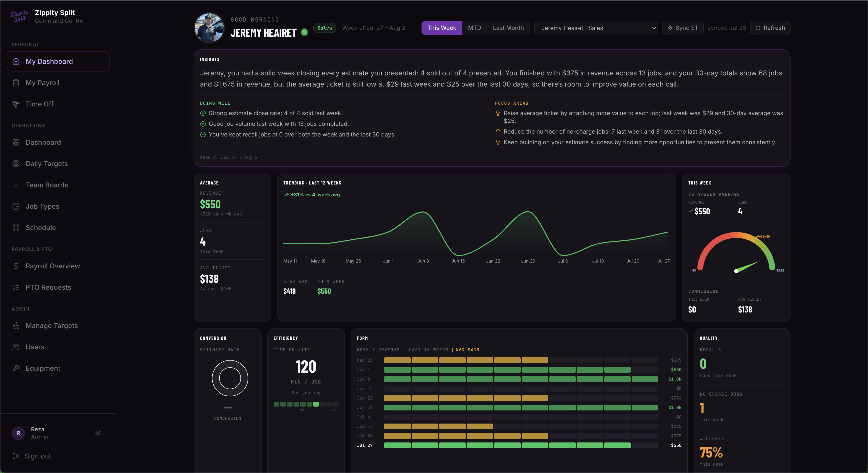Image resolution: width=868 pixels, height=473 pixels.
Task: Switch to the This Week period
Action: [442, 28]
